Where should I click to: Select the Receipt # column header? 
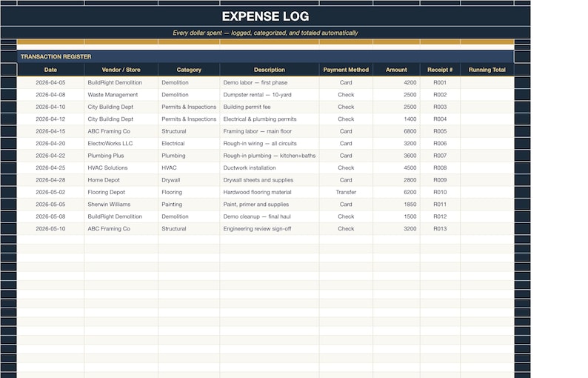pyautogui.click(x=440, y=70)
